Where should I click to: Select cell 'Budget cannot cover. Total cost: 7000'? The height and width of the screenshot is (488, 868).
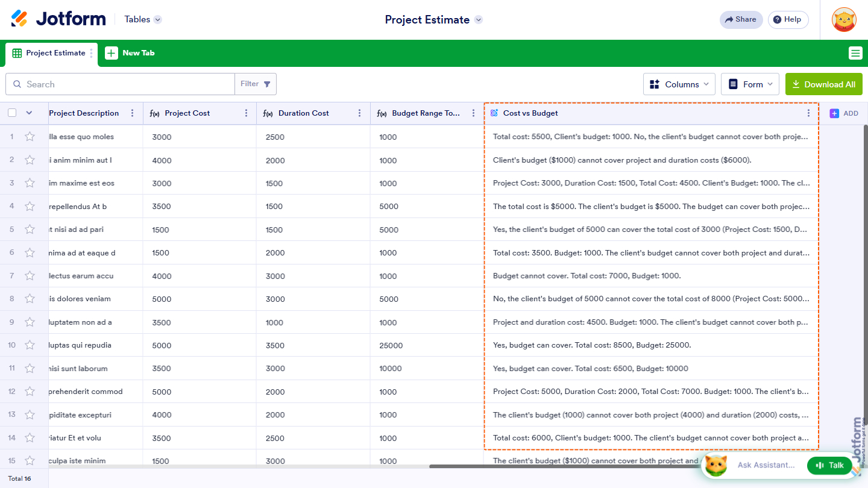click(651, 276)
